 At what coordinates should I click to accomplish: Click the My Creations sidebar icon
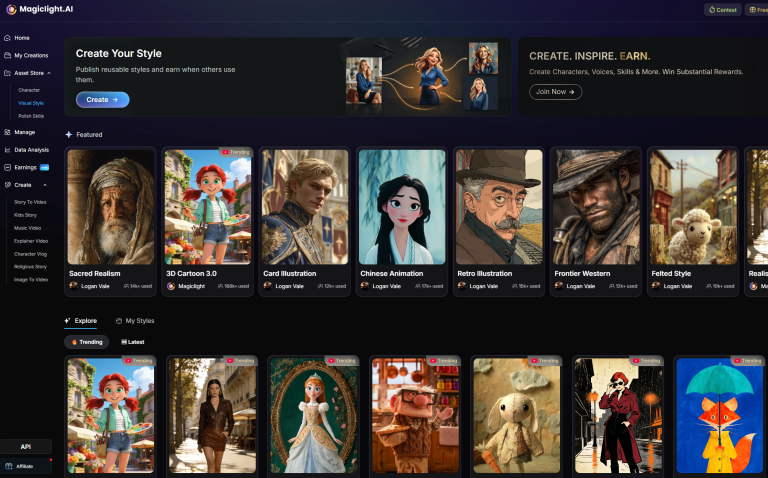[x=7, y=55]
